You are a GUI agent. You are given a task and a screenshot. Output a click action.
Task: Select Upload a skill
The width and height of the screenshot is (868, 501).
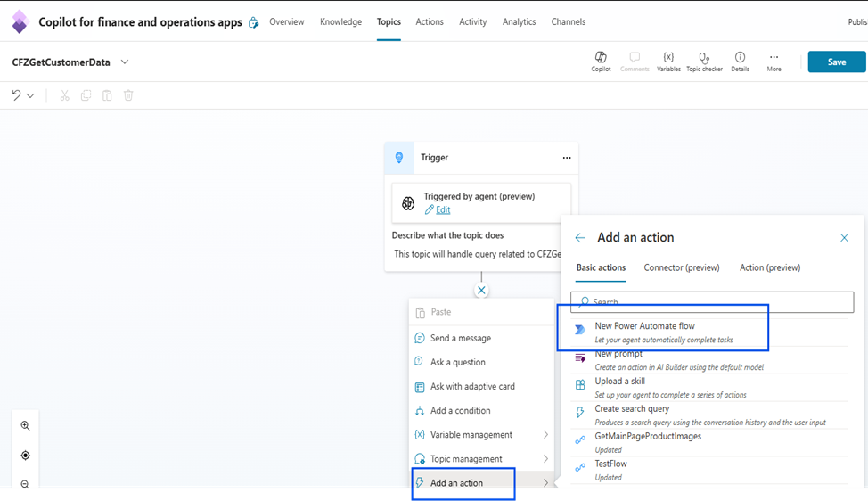(709, 388)
